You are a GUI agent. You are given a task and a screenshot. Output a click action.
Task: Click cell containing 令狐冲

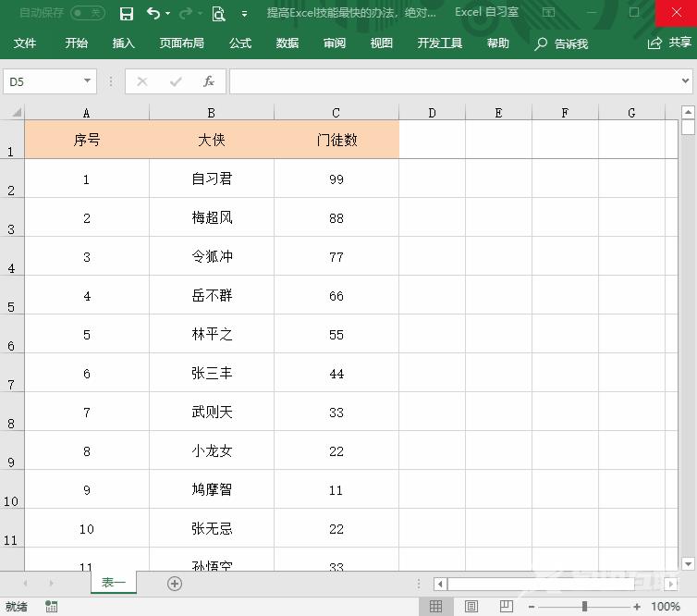tap(212, 256)
